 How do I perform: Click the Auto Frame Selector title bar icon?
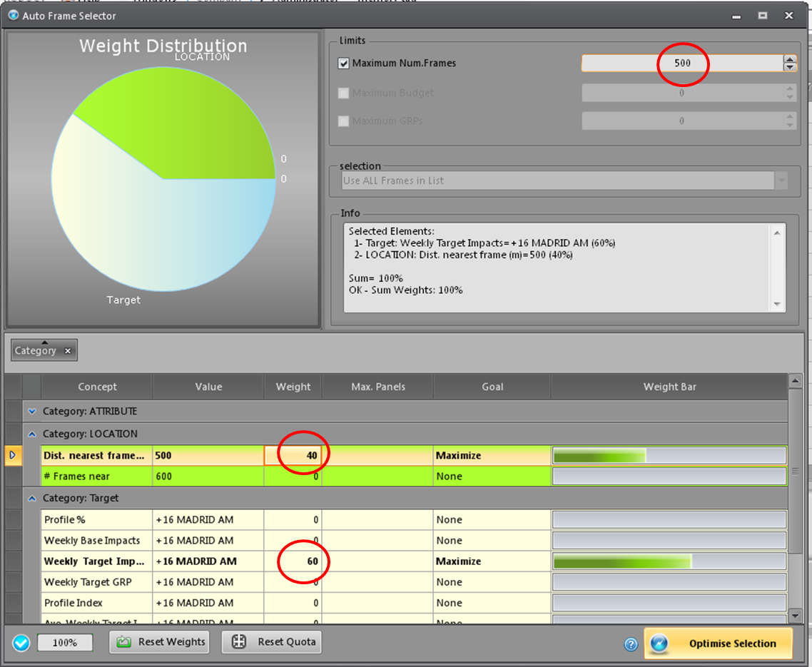coord(13,15)
